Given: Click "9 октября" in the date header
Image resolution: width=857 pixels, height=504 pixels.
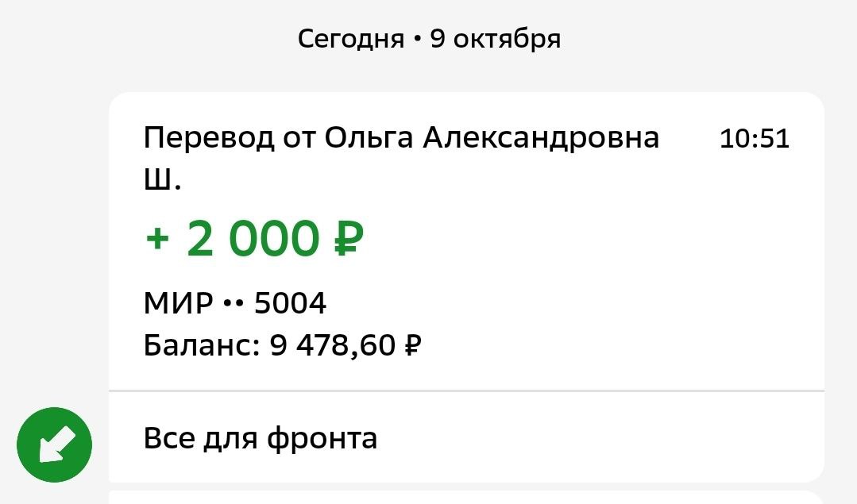Looking at the screenshot, I should click(496, 38).
